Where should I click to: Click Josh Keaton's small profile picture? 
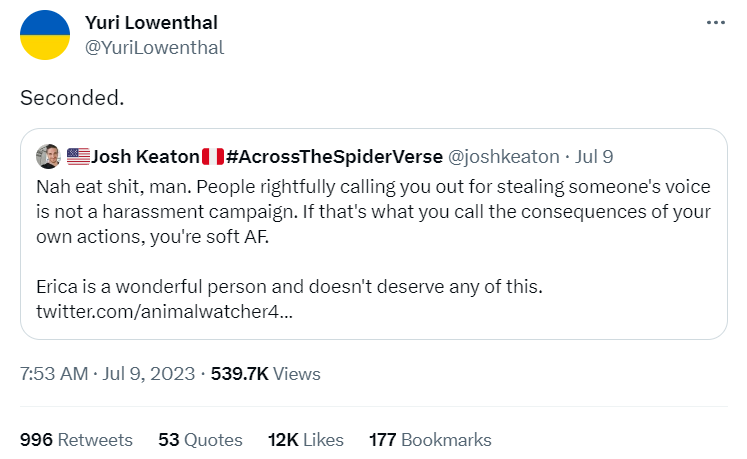pos(48,156)
